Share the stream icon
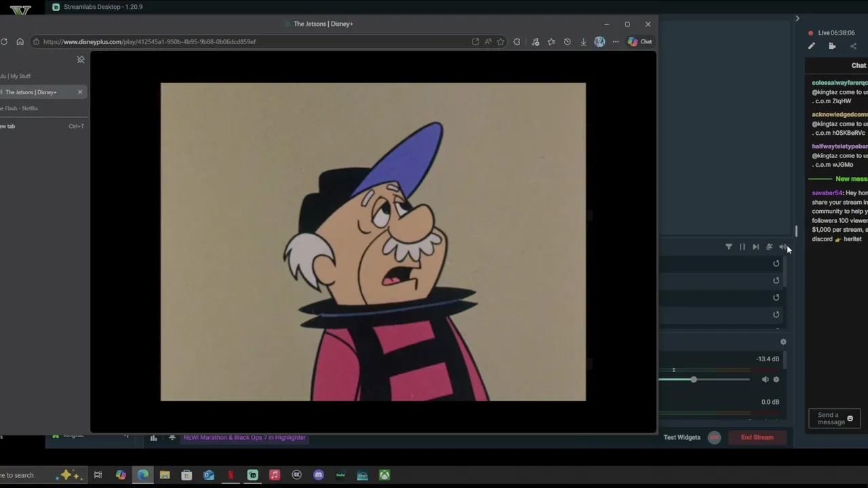The height and width of the screenshot is (488, 868). (853, 46)
